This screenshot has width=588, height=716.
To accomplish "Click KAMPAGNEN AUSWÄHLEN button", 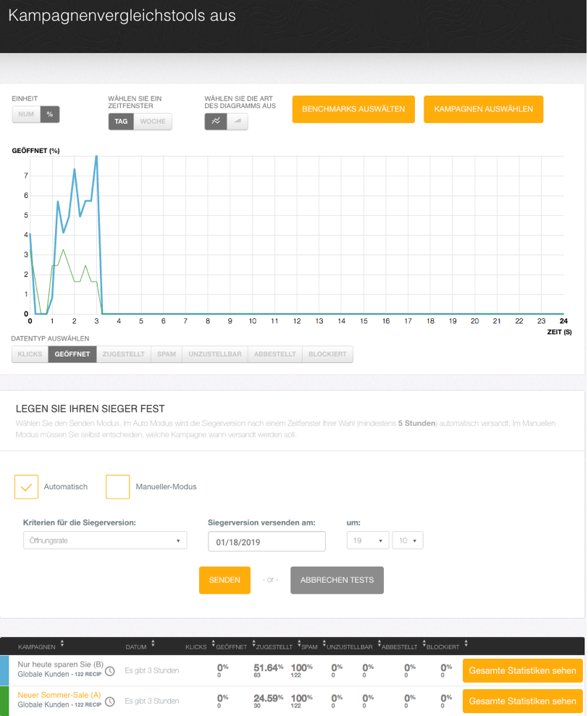I will coord(484,109).
